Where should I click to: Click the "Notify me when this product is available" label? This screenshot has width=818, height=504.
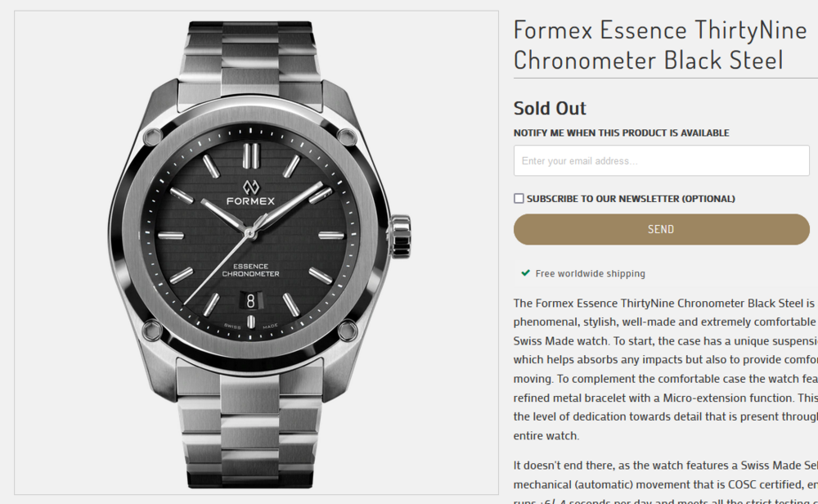pos(621,133)
